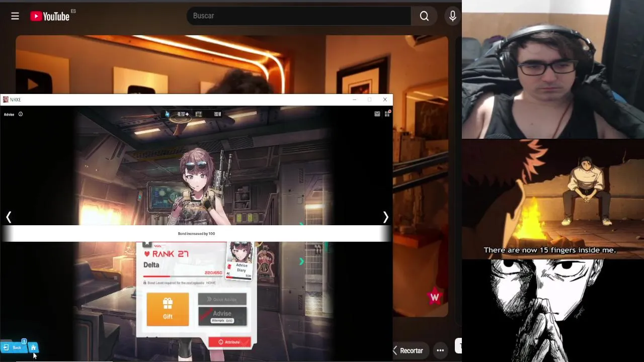Click the Delta character name
The width and height of the screenshot is (644, 362).
151,265
